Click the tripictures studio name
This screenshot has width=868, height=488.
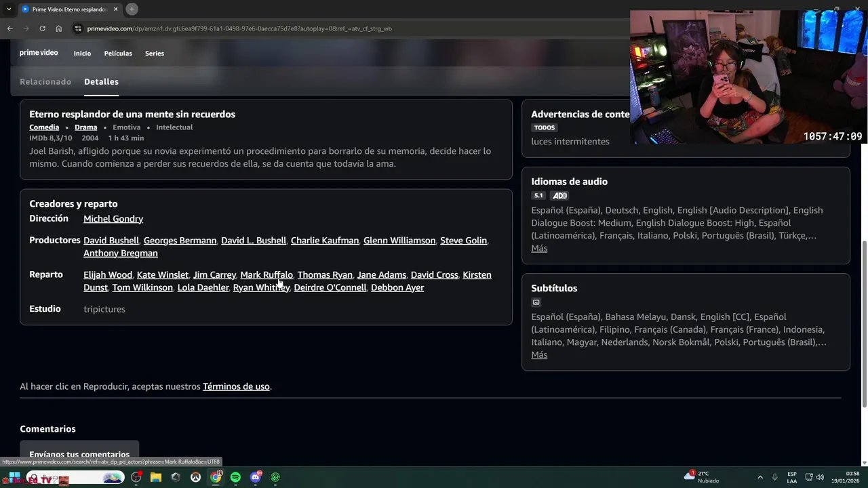(x=104, y=310)
